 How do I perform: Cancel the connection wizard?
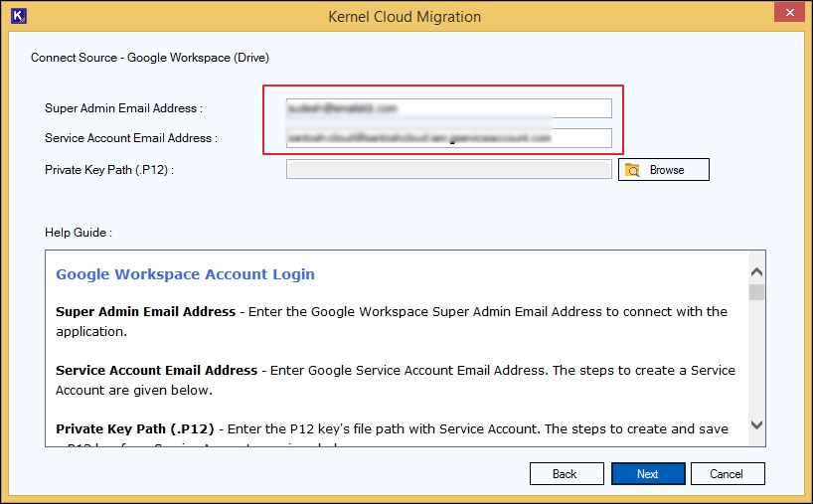click(x=728, y=474)
